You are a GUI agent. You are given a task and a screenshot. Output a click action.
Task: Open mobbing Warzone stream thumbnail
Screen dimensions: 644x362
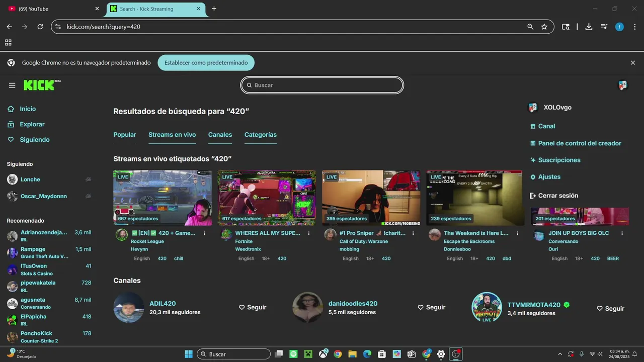[x=371, y=198]
